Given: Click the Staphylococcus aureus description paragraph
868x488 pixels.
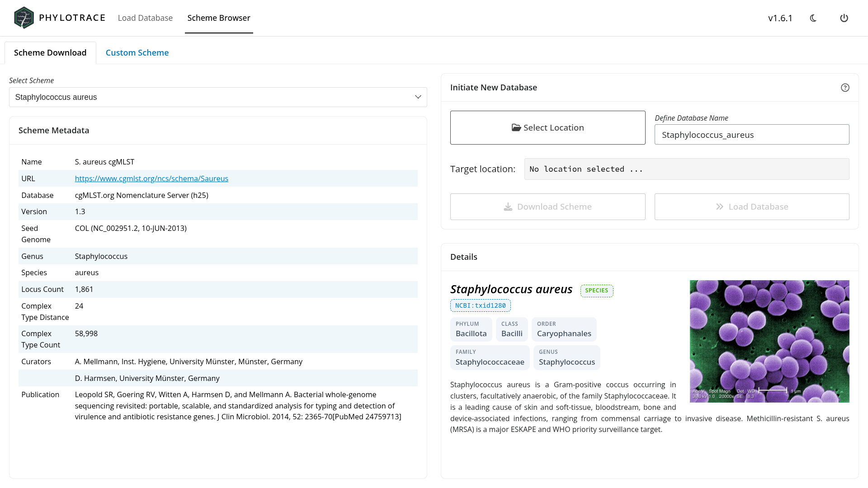Looking at the screenshot, I should (x=650, y=407).
